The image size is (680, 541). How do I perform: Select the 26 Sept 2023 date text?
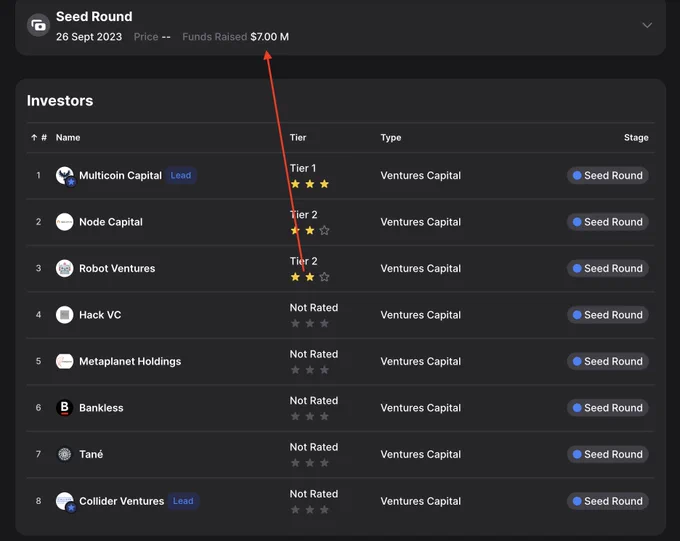coord(89,37)
